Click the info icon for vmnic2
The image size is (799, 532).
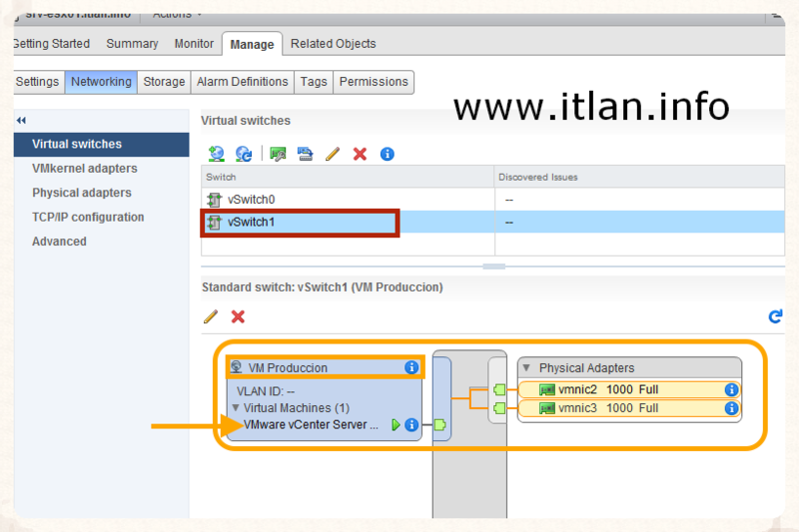(731, 389)
